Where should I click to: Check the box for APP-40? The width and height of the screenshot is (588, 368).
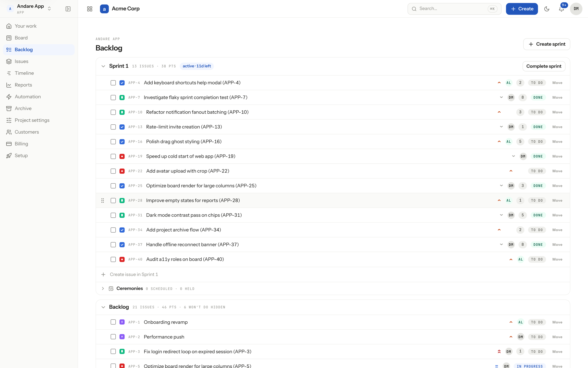pyautogui.click(x=113, y=259)
